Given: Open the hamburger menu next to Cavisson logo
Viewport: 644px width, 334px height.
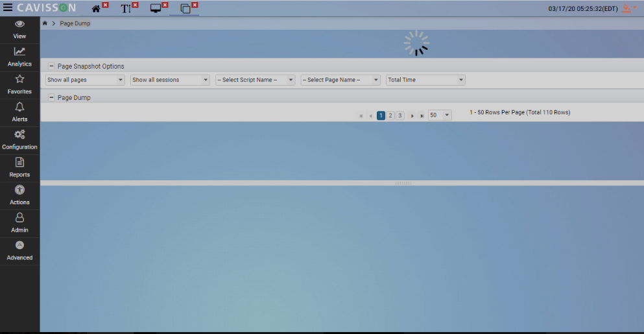Looking at the screenshot, I should pyautogui.click(x=8, y=7).
